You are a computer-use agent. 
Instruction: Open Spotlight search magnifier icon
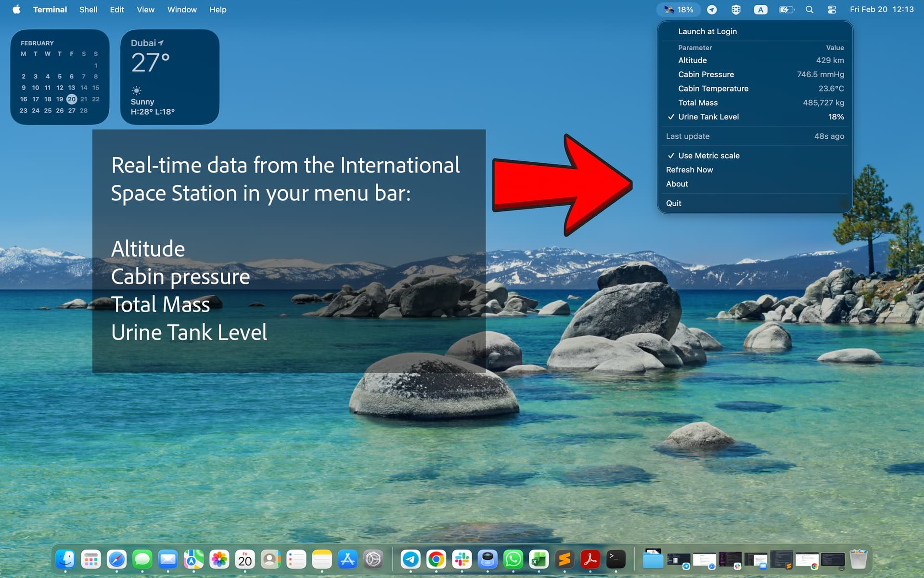click(x=809, y=10)
